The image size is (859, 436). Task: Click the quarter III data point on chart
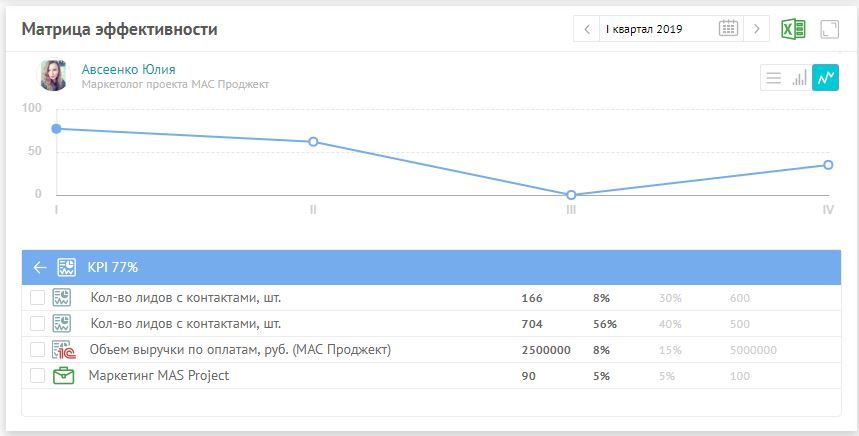(571, 195)
